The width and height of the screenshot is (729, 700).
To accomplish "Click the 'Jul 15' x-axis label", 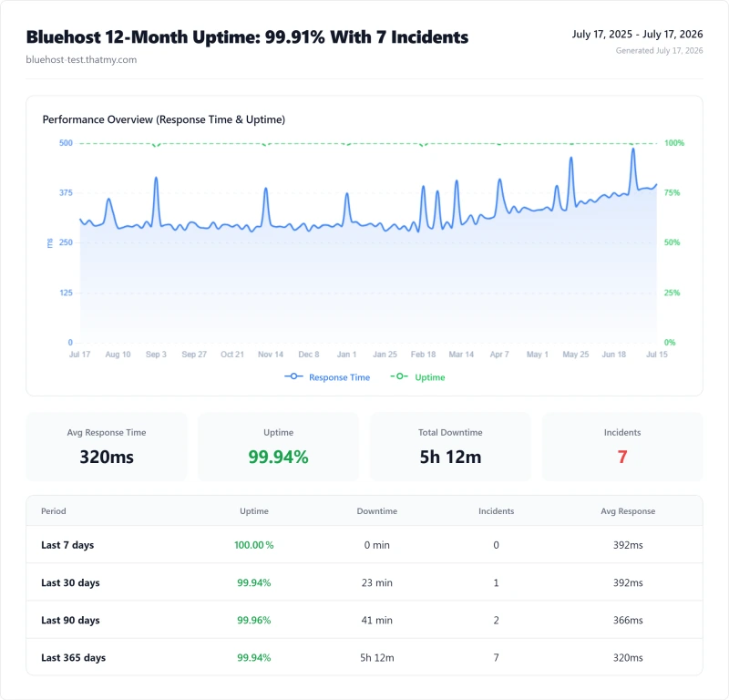I will (x=656, y=355).
